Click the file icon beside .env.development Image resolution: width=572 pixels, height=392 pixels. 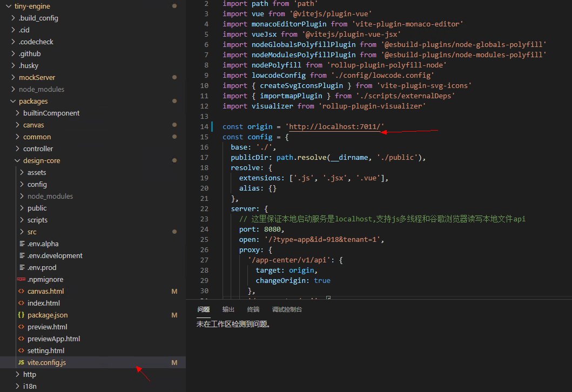[21, 256]
